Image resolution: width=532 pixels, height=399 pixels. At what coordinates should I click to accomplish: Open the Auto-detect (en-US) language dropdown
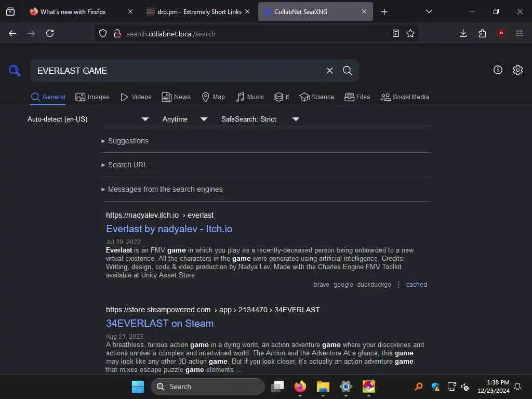88,119
